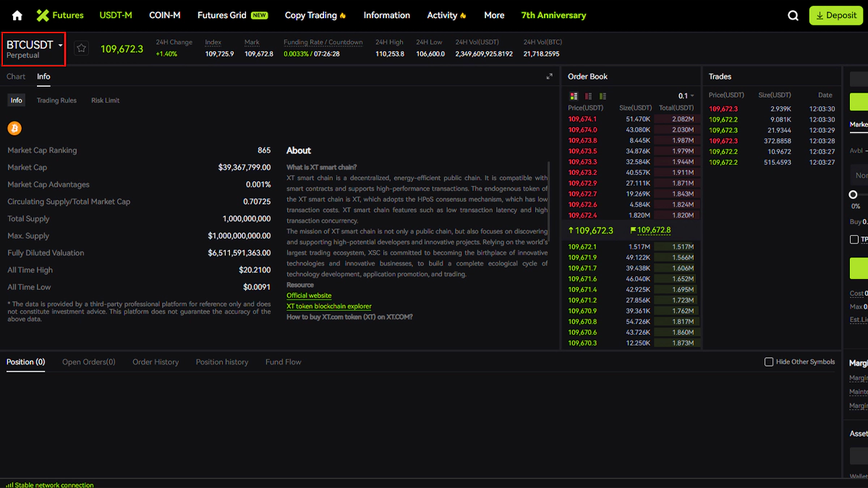Open the USDT-M menu
868x488 pixels.
click(116, 15)
